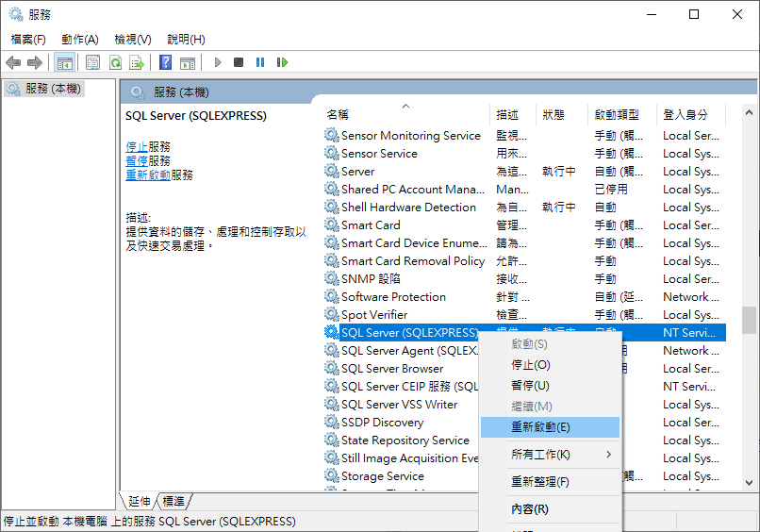Click the Restart Service toolbar icon
This screenshot has height=532, width=760.
[282, 62]
